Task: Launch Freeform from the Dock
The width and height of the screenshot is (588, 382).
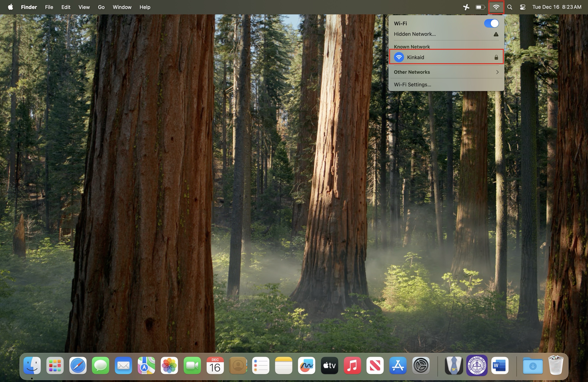Action: pos(306,365)
